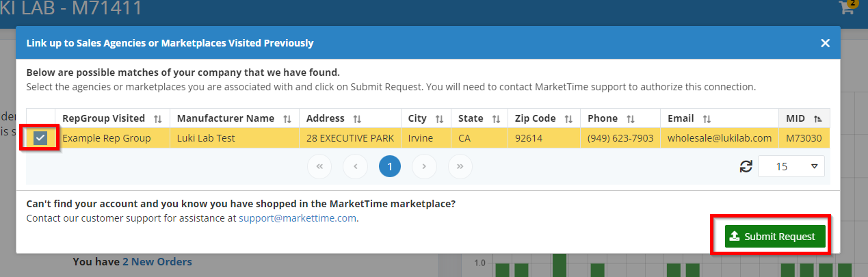Viewport: 868px width, 277px height.
Task: Select the Example Rep Group cell
Action: (x=113, y=138)
